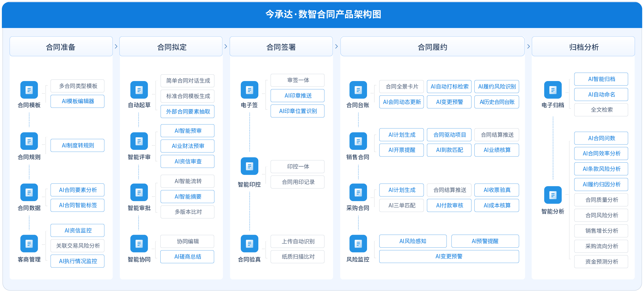Open the AI履约风险识别 feature
Viewport: 644px width, 293px height.
coord(497,86)
